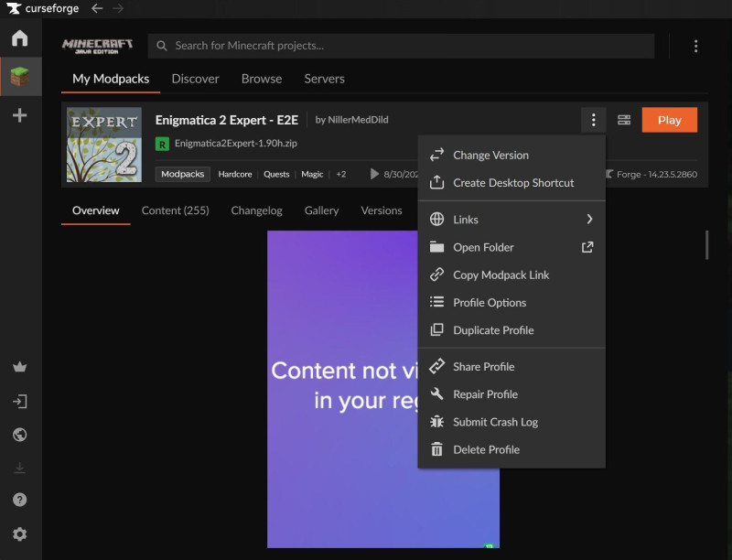Choose Change Version from context menu

coord(511,155)
